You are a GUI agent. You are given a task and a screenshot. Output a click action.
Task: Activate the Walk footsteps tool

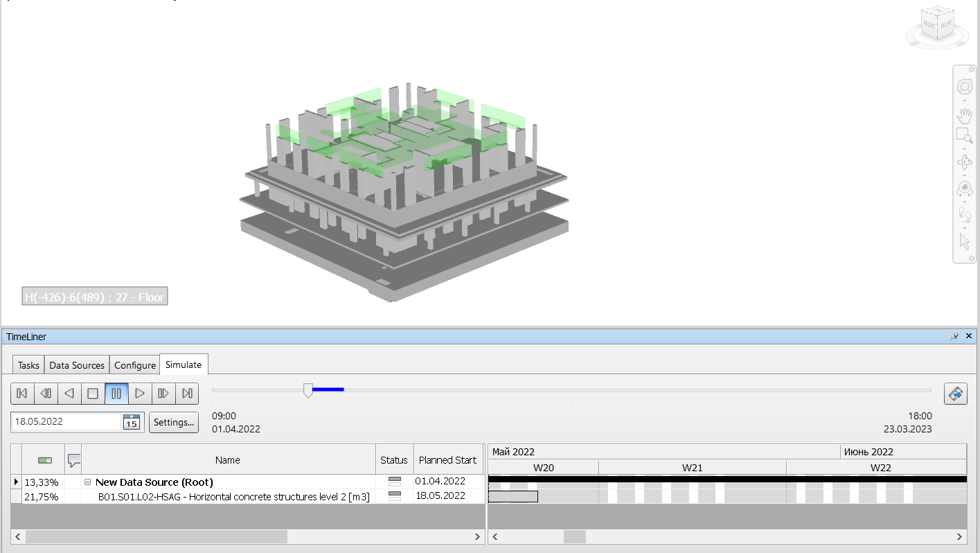click(x=965, y=214)
